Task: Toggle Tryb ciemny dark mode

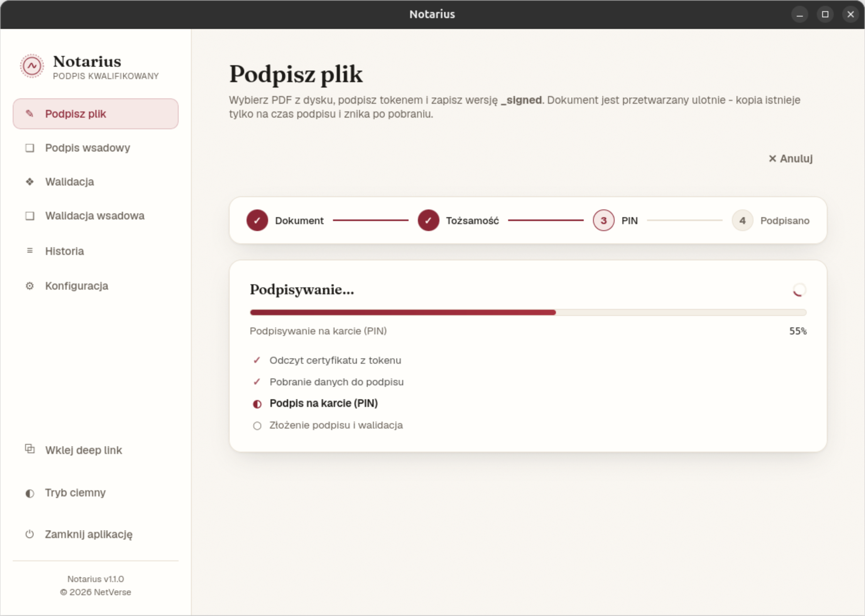Action: pos(96,493)
